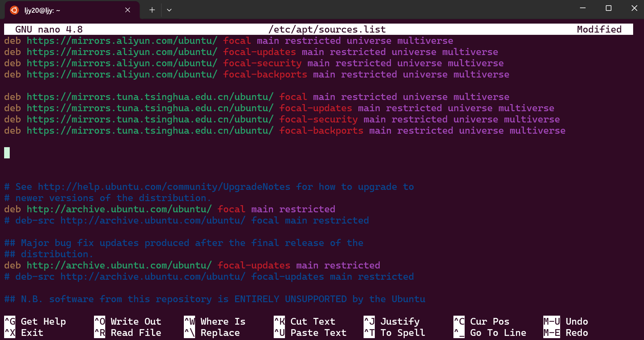This screenshot has height=340, width=644.
Task: Click 'focal-updates' in the aliyun line
Action: [x=259, y=52]
